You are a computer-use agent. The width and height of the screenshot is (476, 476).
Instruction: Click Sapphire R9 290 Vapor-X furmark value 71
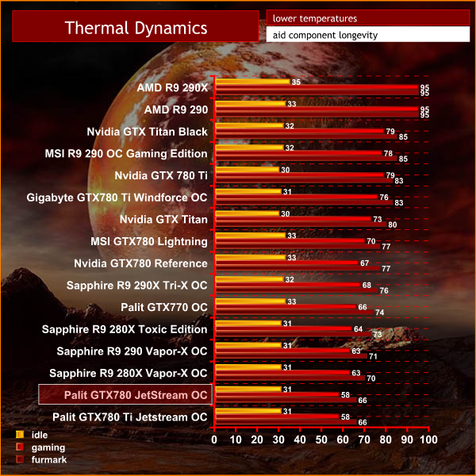[373, 356]
